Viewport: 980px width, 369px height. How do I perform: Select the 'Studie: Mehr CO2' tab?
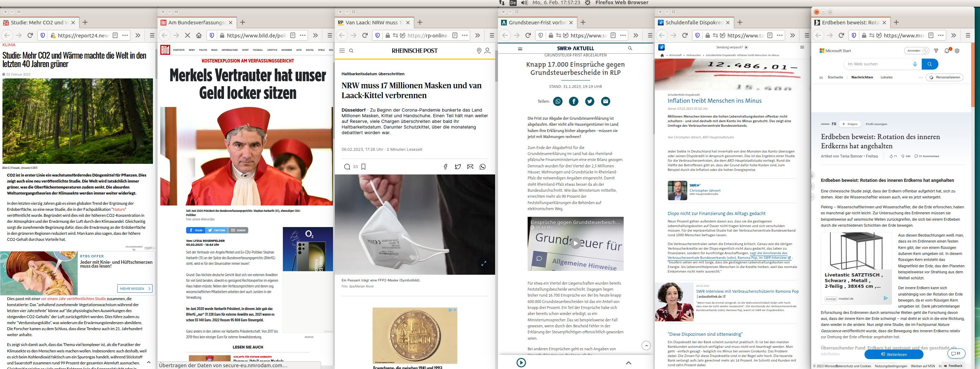point(40,23)
